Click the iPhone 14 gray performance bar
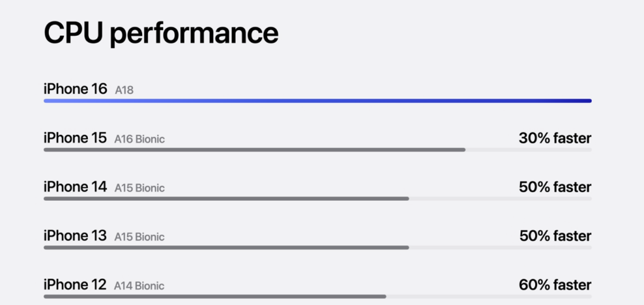644x305 pixels. [x=226, y=199]
